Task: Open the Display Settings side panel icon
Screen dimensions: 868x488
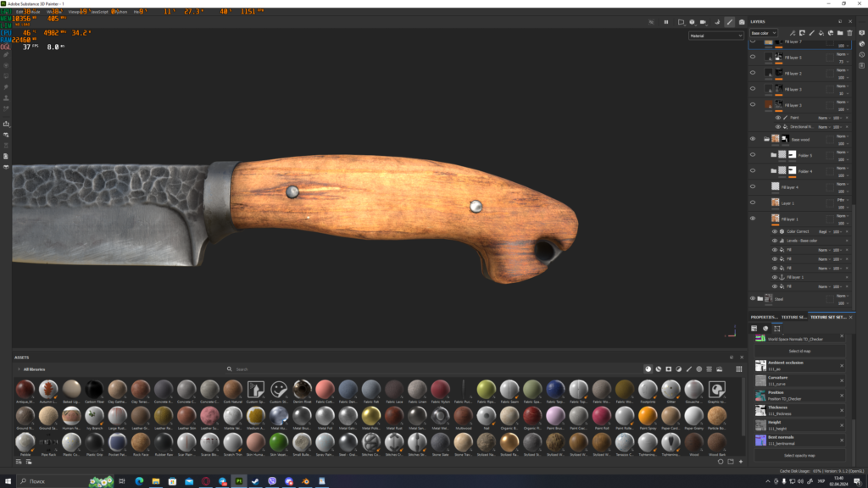Action: coord(862,33)
